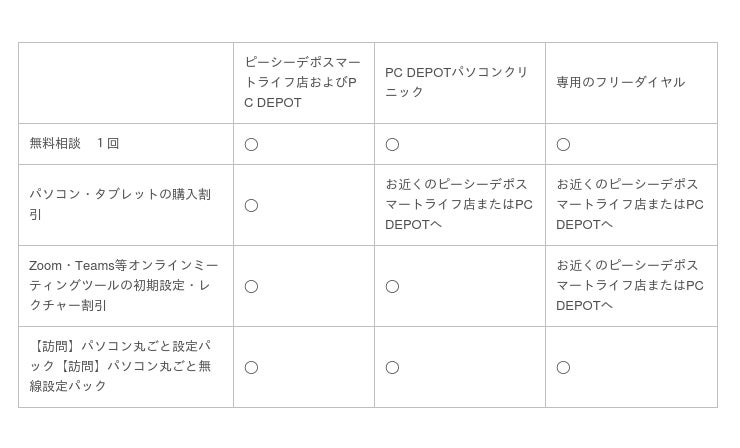Click Zoom・Teams row circle under ピーシーデポスマートライフ店 column

[251, 286]
